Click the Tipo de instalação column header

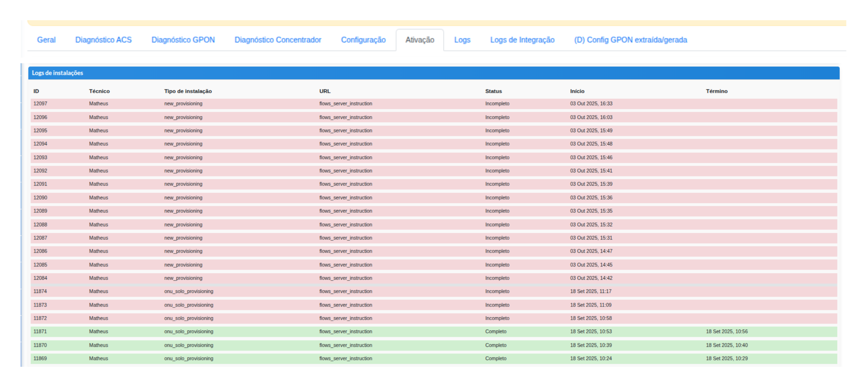pyautogui.click(x=188, y=91)
